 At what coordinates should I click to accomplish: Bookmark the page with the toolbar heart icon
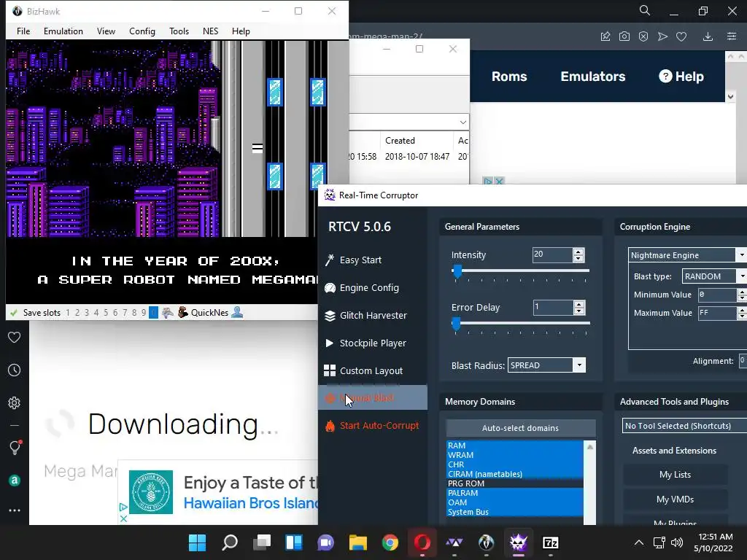[681, 36]
